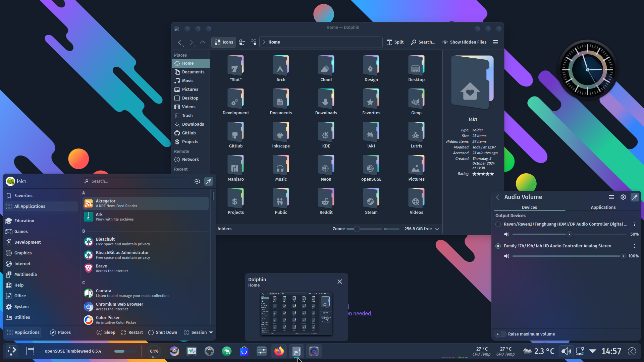Select Raven HDMI/DP as output device
644x362 pixels.
pos(498,224)
